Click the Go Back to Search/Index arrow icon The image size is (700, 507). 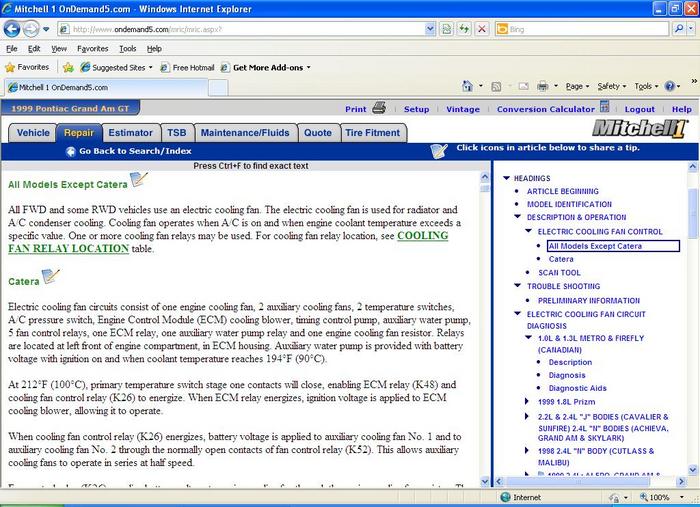[71, 152]
